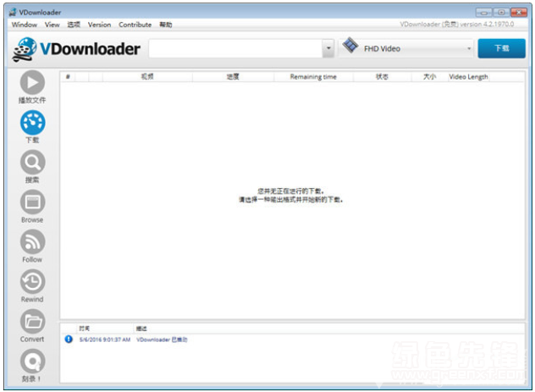Click the VDownloader logo icon
The width and height of the screenshot is (535, 392).
[25, 49]
